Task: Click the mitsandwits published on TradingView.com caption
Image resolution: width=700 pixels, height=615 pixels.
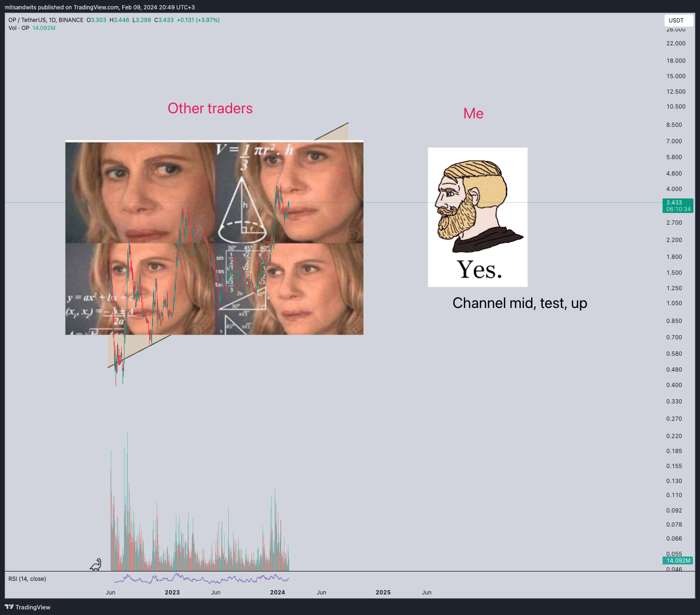Action: click(100, 7)
